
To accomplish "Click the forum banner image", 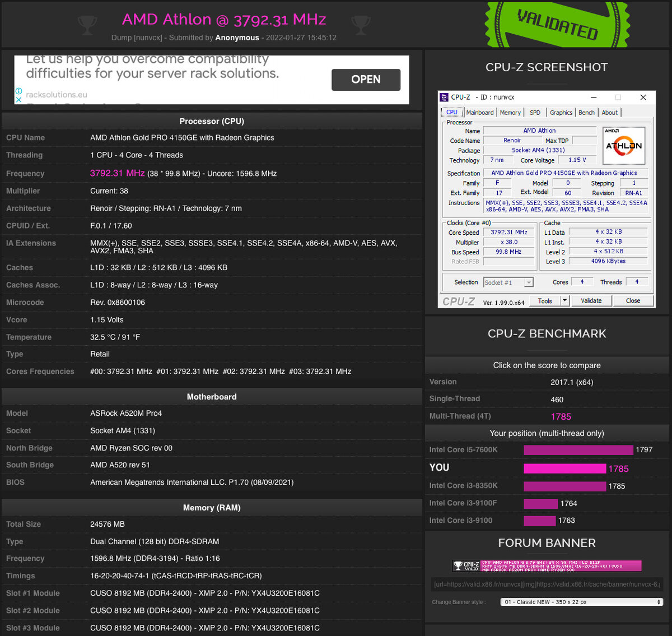I will (547, 566).
